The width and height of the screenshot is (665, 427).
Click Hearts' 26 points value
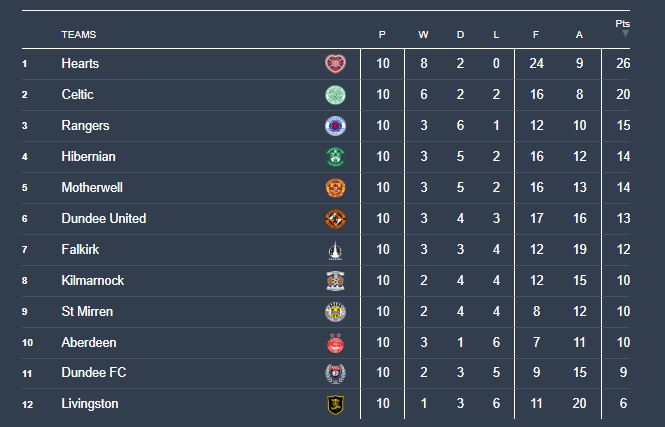click(624, 64)
